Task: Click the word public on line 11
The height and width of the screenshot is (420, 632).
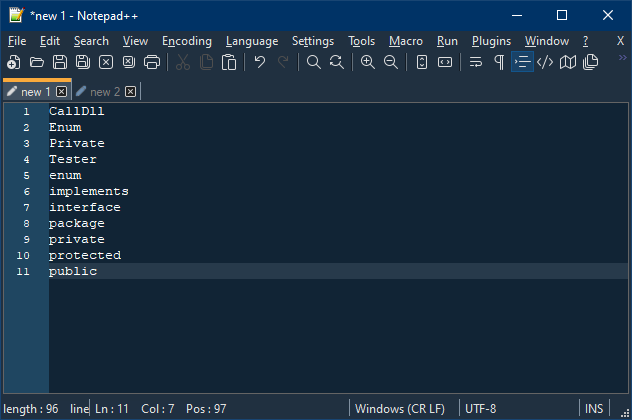Action: click(x=73, y=272)
